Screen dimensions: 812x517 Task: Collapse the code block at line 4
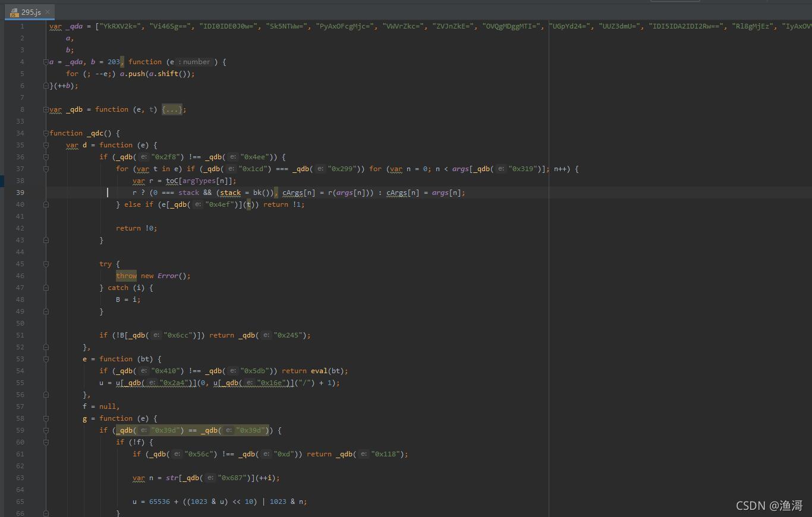[46, 62]
